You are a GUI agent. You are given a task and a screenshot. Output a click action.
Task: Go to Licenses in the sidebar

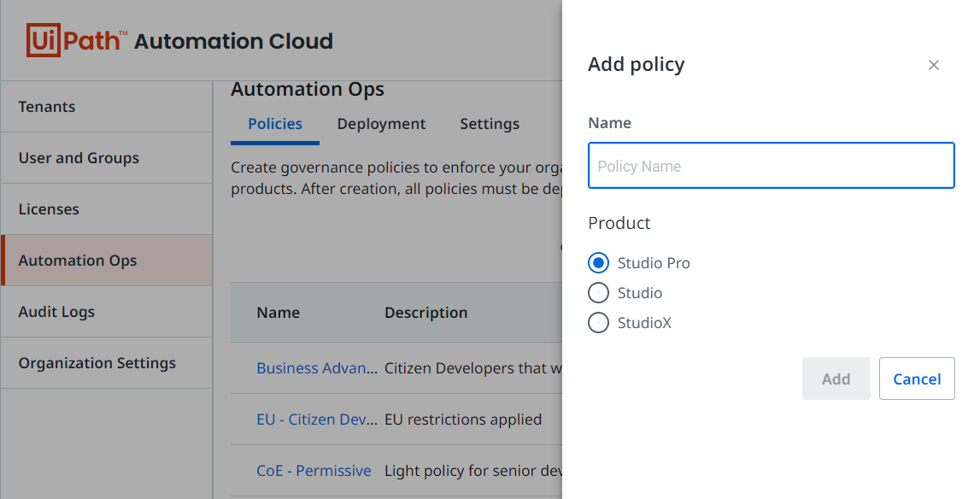[x=106, y=208]
